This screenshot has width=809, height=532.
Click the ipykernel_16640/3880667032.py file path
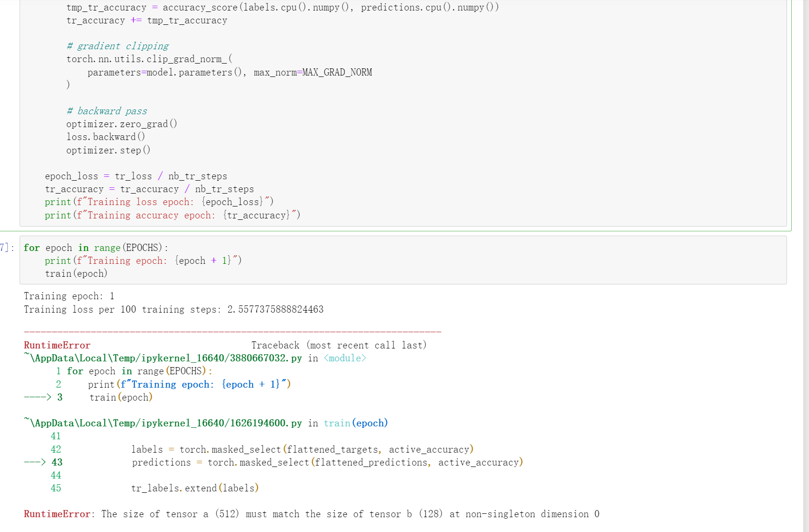click(163, 358)
